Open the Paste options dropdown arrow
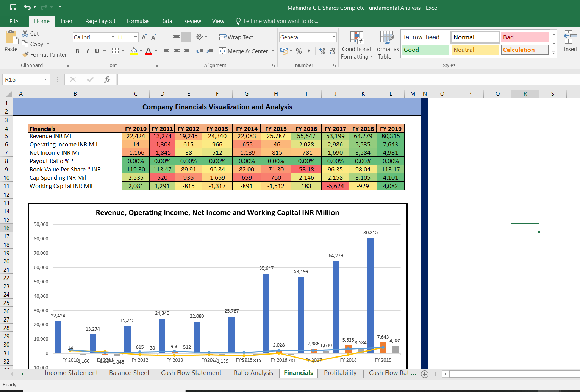This screenshot has height=392, width=580. click(x=11, y=56)
